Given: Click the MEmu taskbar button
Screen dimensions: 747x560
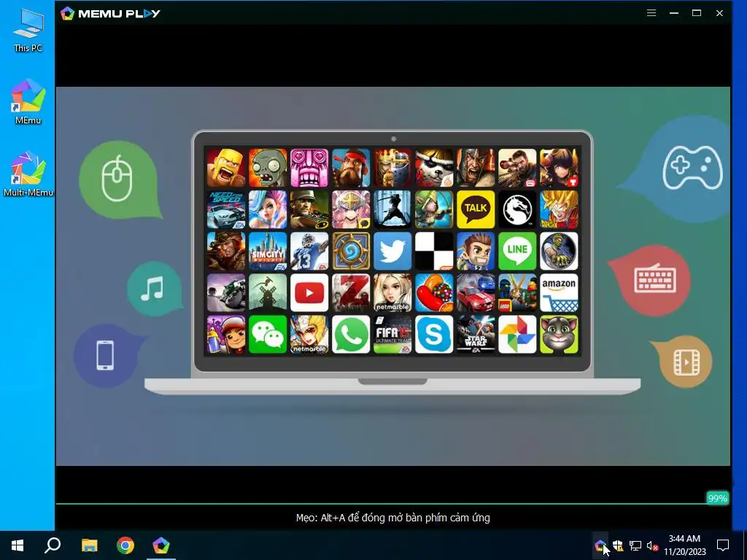Looking at the screenshot, I should [x=161, y=545].
